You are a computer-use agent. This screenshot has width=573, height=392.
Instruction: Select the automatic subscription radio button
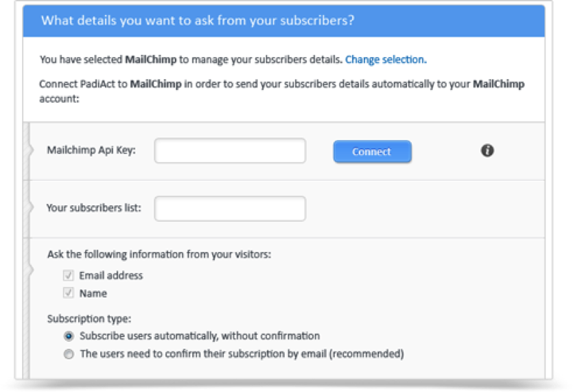69,336
